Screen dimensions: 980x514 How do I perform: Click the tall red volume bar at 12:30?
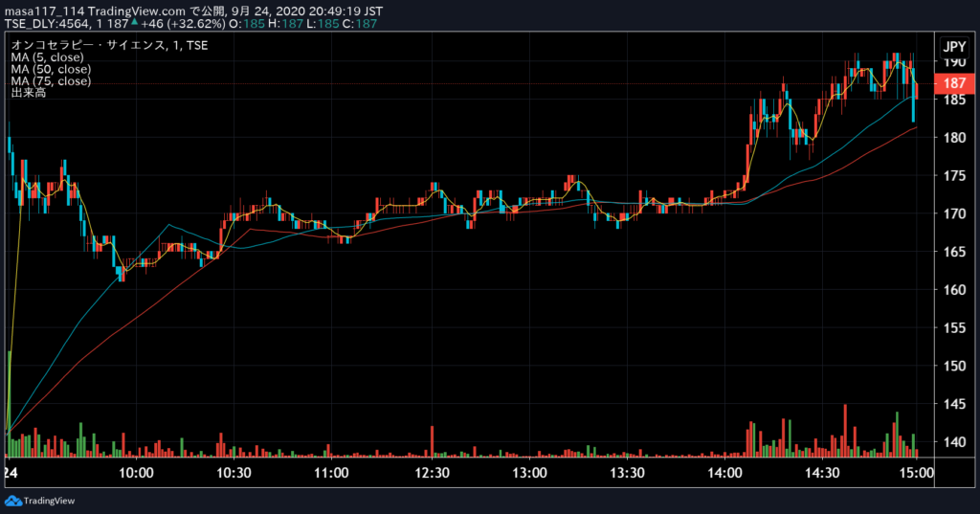pyautogui.click(x=432, y=441)
